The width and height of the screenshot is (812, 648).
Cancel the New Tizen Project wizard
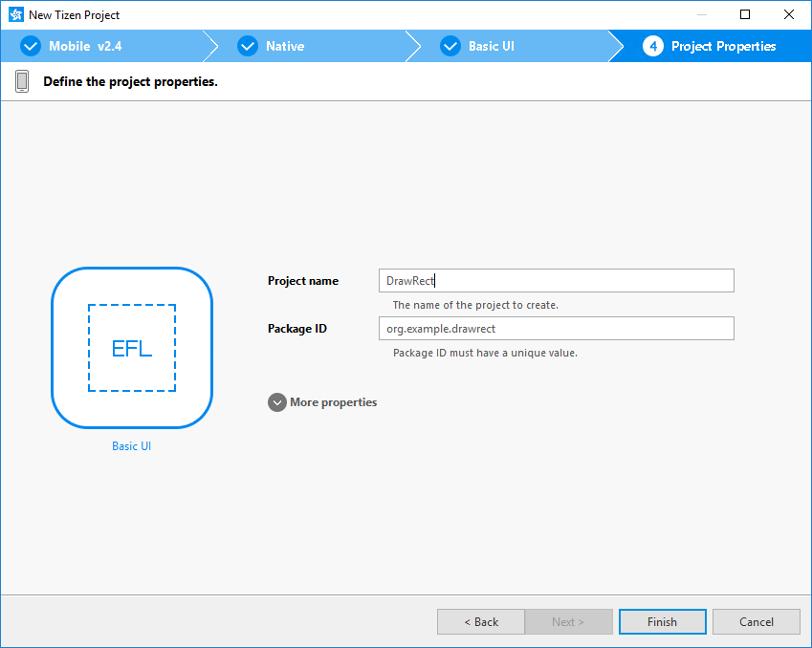756,622
